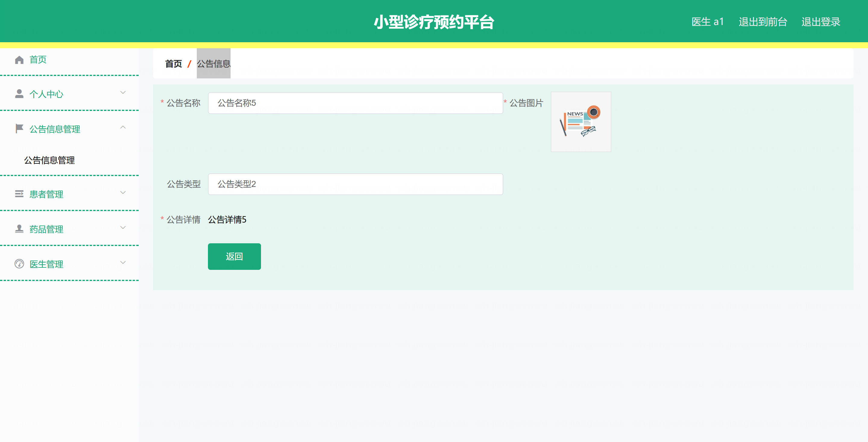The height and width of the screenshot is (442, 868).
Task: Select the 公告信息管理 parent menu label
Action: tap(55, 129)
